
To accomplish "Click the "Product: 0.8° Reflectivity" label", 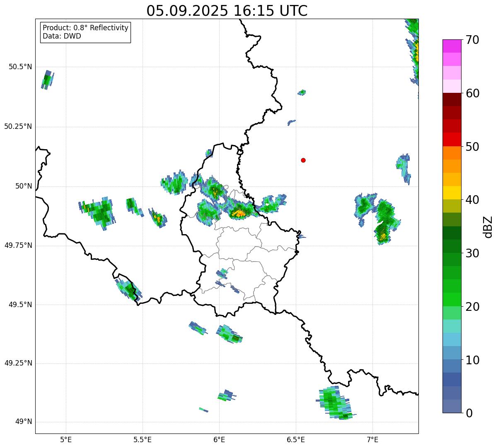I will [x=86, y=28].
